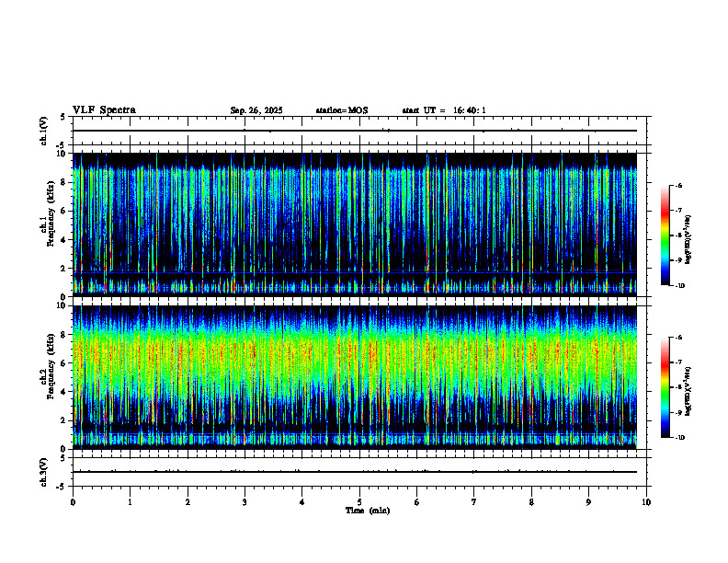Click the "station=MOS" header label
This screenshot has height=563, width=728.
click(x=342, y=110)
